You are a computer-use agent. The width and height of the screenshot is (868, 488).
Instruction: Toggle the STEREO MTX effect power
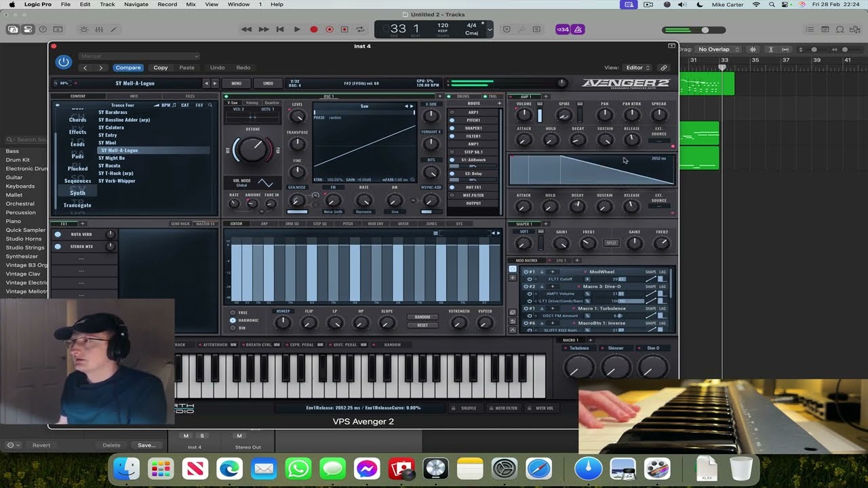click(58, 247)
